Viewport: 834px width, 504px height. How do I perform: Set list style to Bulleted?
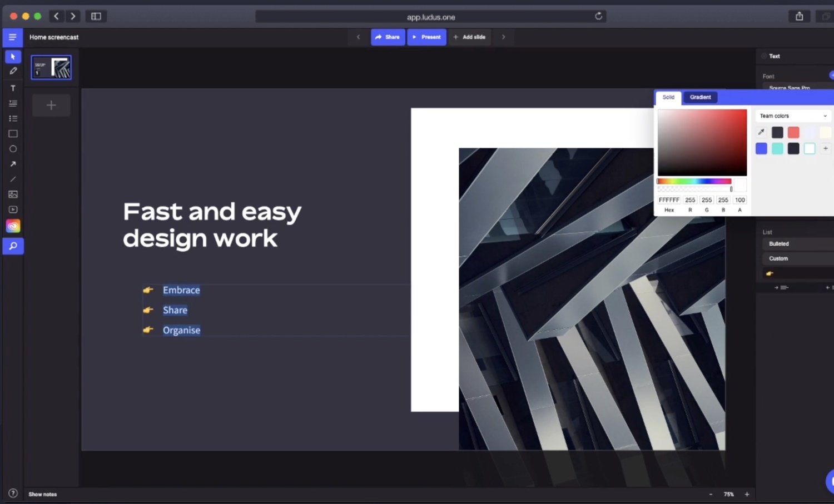coord(778,243)
